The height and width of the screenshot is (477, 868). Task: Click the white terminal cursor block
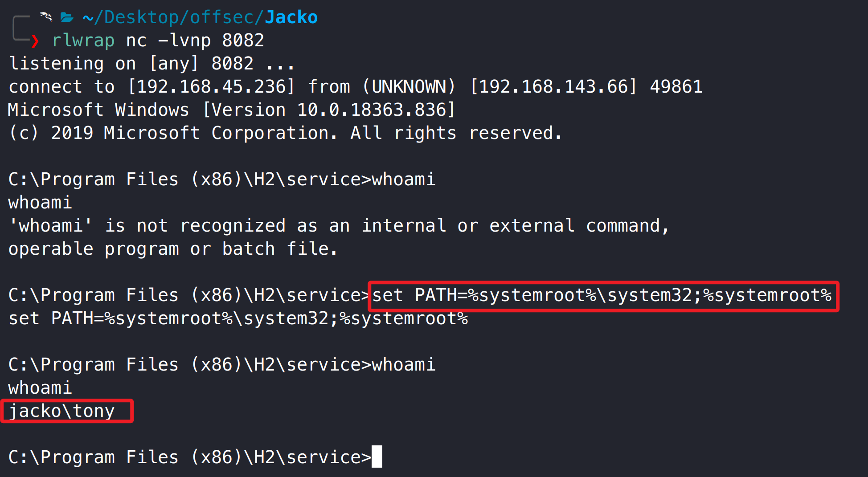pos(377,457)
